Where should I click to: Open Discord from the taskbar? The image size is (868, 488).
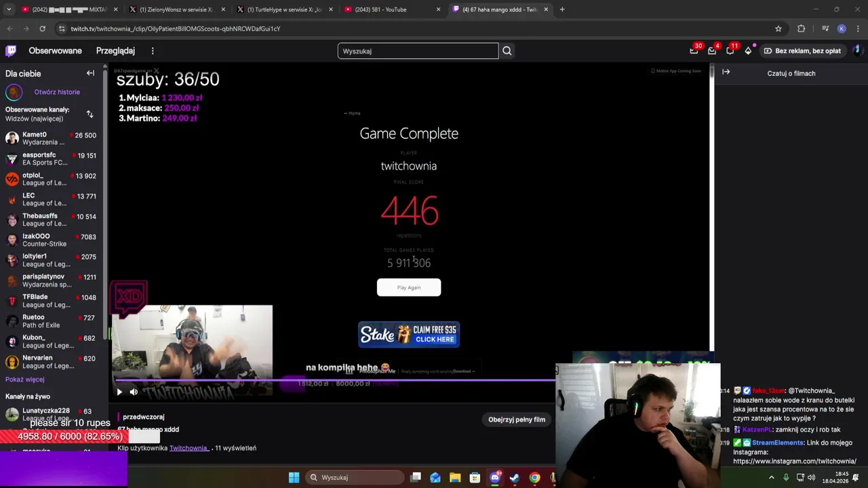pyautogui.click(x=495, y=477)
